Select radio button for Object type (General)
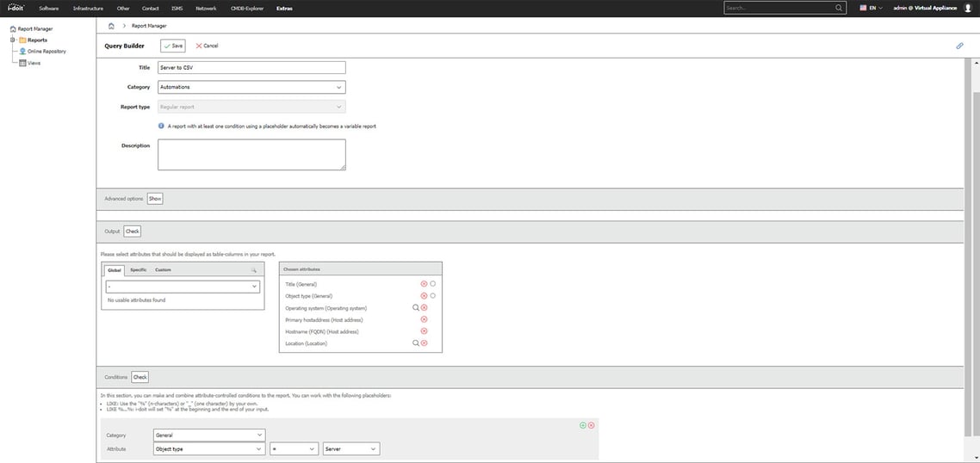 432,295
